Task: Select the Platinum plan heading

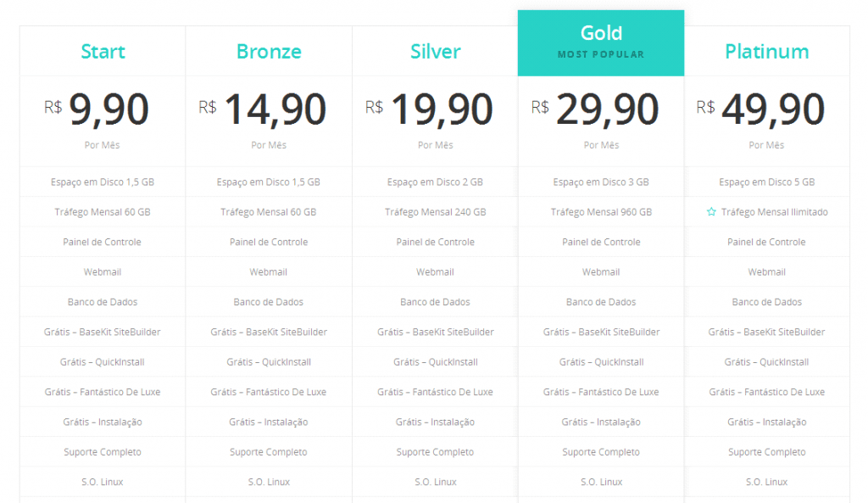Action: pyautogui.click(x=766, y=52)
